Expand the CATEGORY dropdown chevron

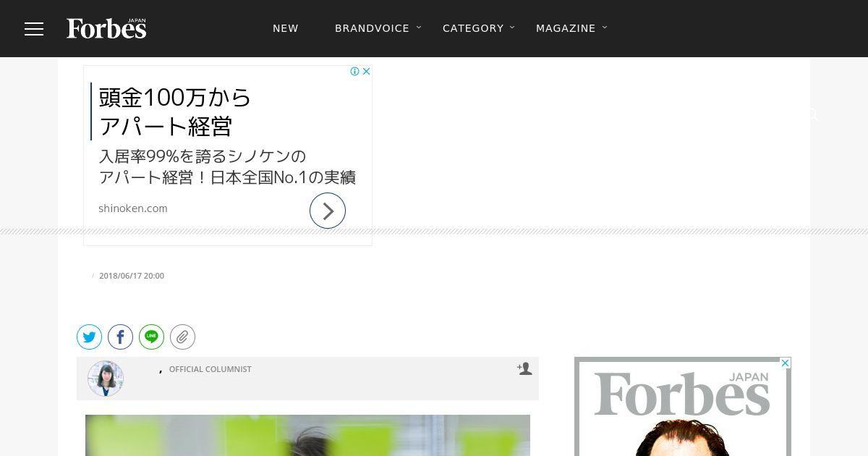pyautogui.click(x=512, y=28)
